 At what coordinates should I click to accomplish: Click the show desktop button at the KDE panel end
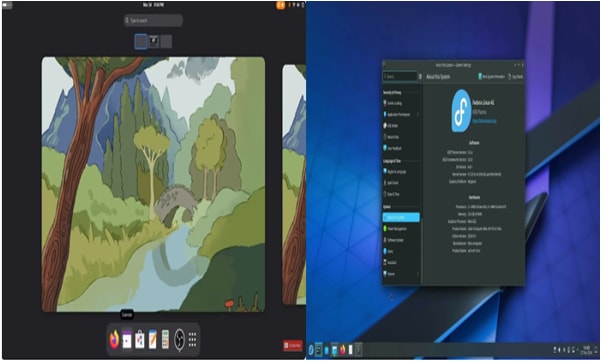click(x=597, y=349)
